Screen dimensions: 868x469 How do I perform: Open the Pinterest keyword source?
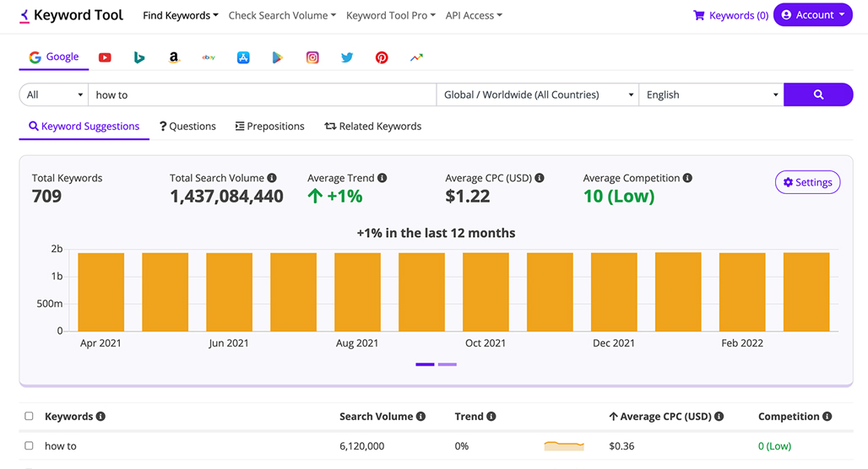pyautogui.click(x=382, y=57)
